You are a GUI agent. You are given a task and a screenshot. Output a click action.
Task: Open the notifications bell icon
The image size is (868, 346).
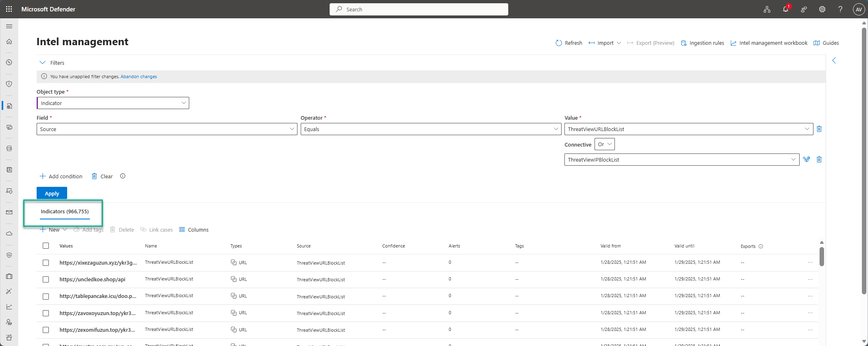click(x=785, y=9)
